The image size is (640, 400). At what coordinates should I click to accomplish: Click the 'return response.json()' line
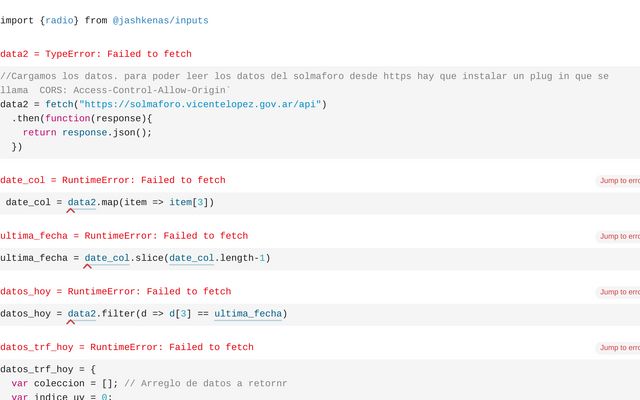[x=87, y=132]
